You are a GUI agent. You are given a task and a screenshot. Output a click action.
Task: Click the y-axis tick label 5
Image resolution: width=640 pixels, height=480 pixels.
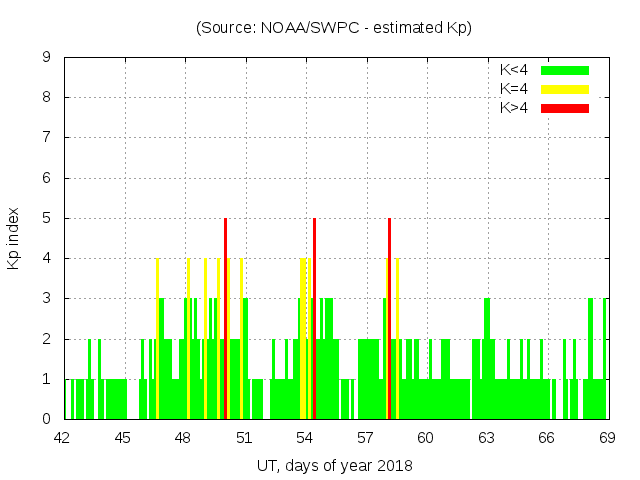click(x=47, y=218)
